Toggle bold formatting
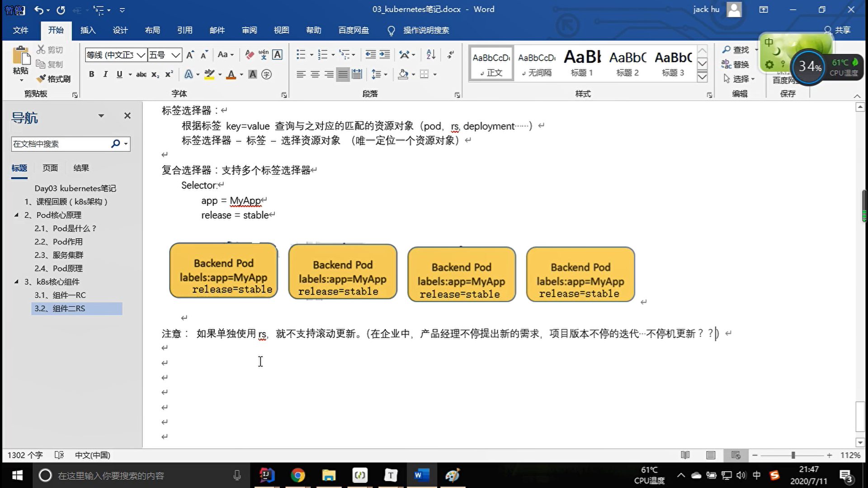Image resolution: width=868 pixels, height=488 pixels. 92,74
